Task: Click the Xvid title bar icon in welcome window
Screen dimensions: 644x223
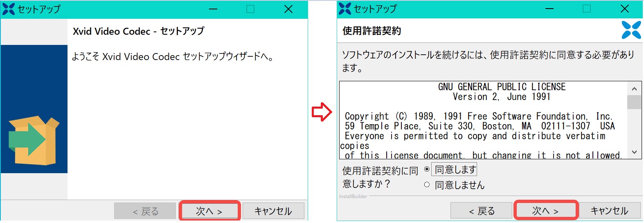Action: pyautogui.click(x=8, y=9)
